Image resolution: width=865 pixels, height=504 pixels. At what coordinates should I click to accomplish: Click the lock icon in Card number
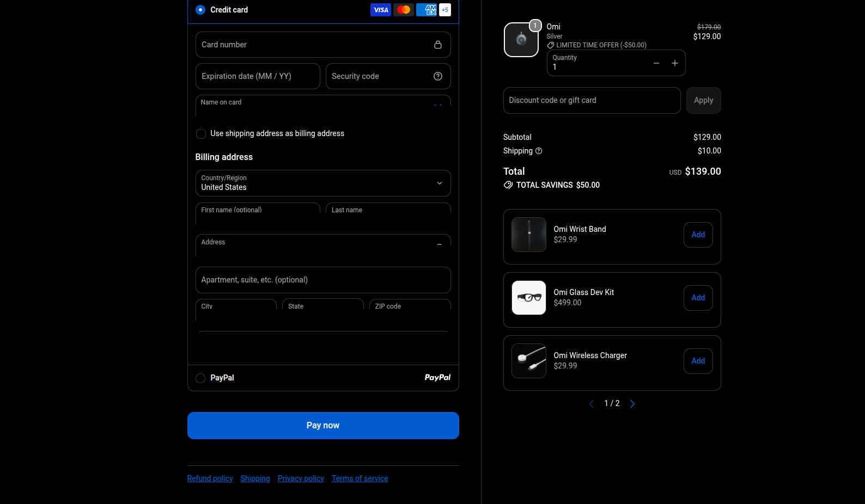coord(438,45)
